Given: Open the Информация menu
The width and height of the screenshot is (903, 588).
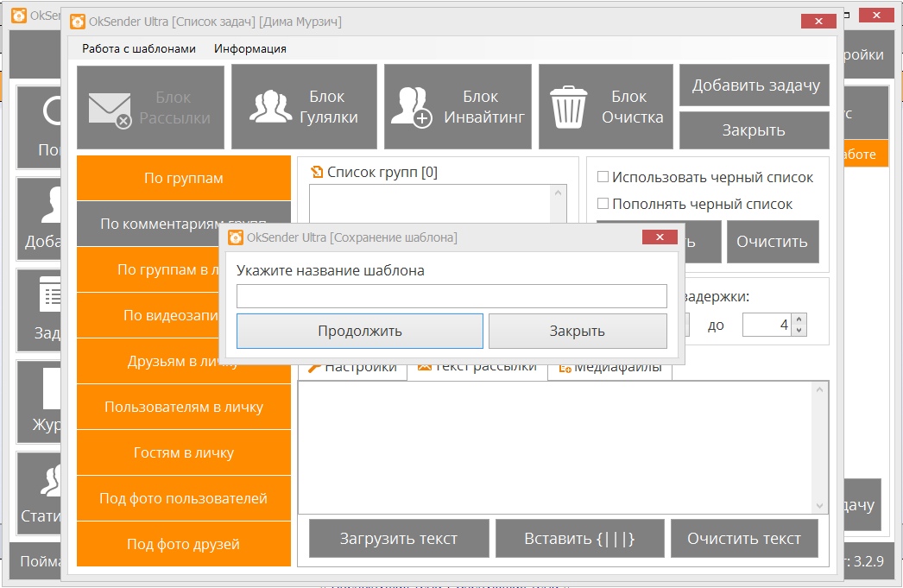Looking at the screenshot, I should [x=250, y=49].
